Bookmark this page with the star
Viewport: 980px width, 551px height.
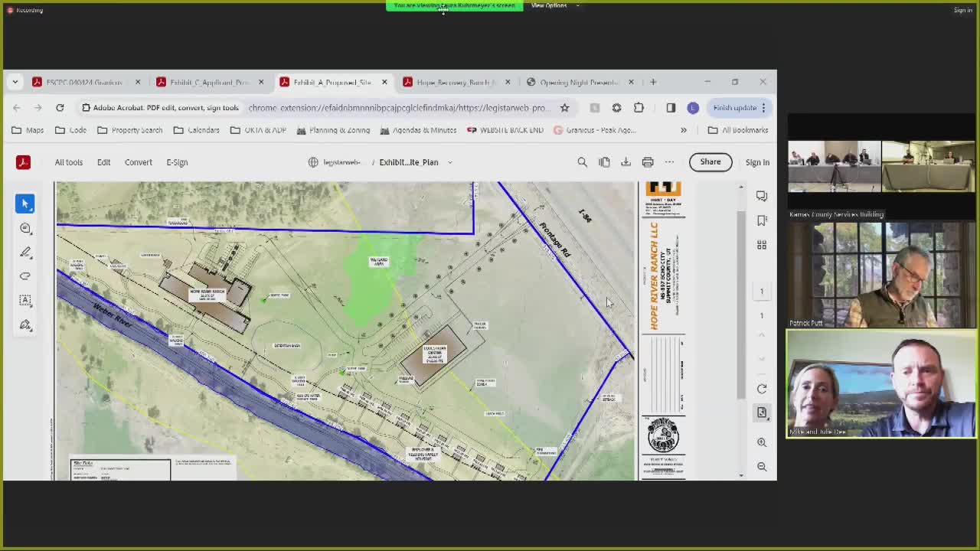[564, 108]
